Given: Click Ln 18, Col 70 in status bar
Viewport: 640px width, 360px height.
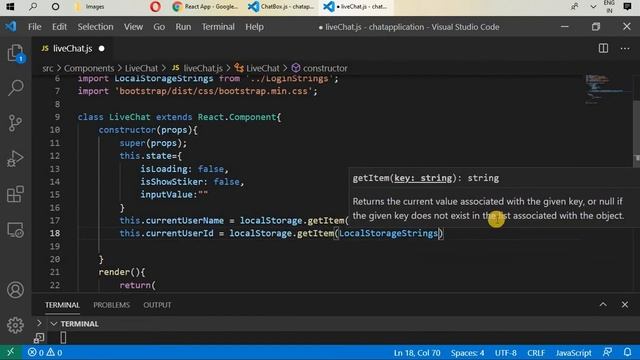Looking at the screenshot, I should [x=417, y=353].
